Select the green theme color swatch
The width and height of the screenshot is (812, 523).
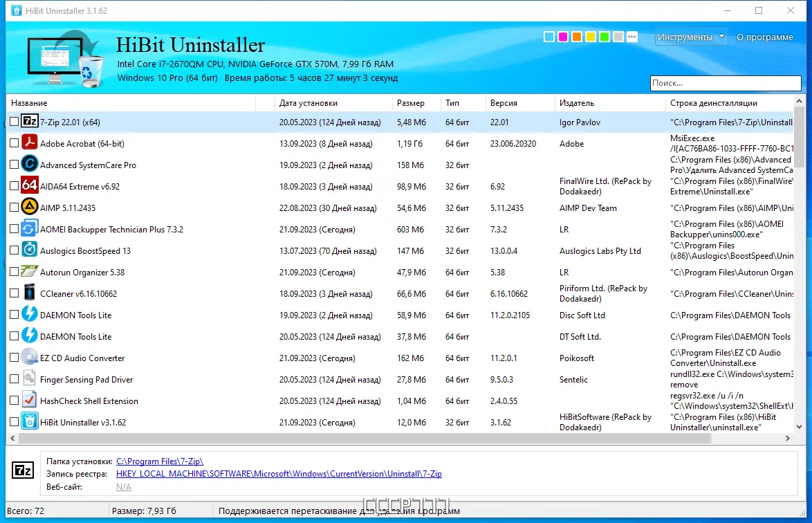point(604,36)
